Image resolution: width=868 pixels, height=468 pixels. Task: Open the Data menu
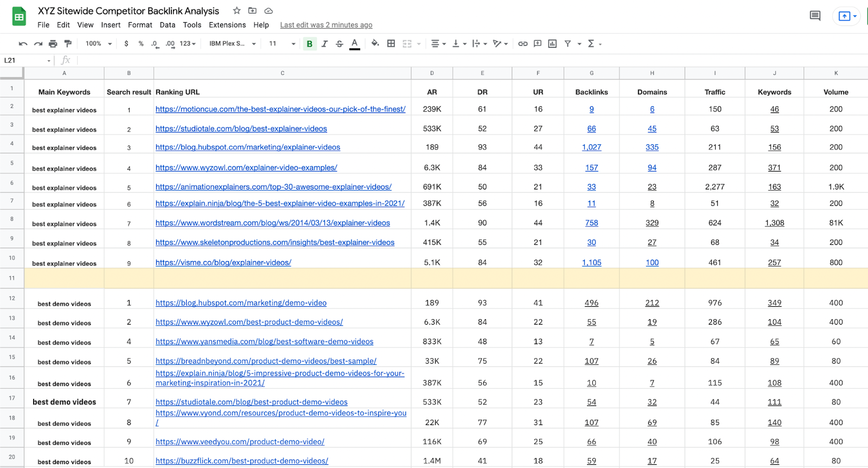[168, 25]
